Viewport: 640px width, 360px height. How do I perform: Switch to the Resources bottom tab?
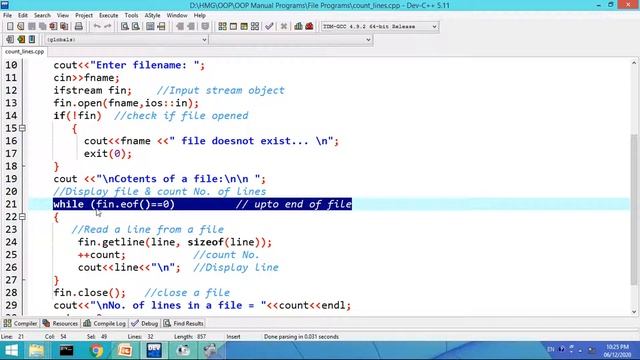click(60, 323)
